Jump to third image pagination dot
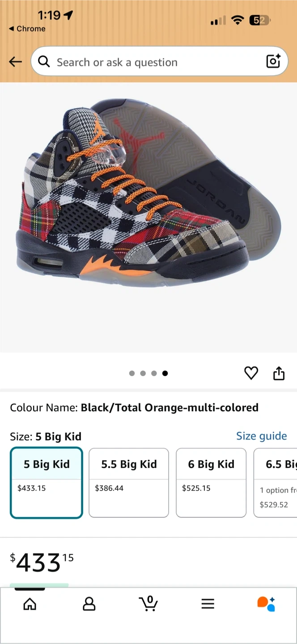Viewport: 297px width, 644px height. coord(154,373)
